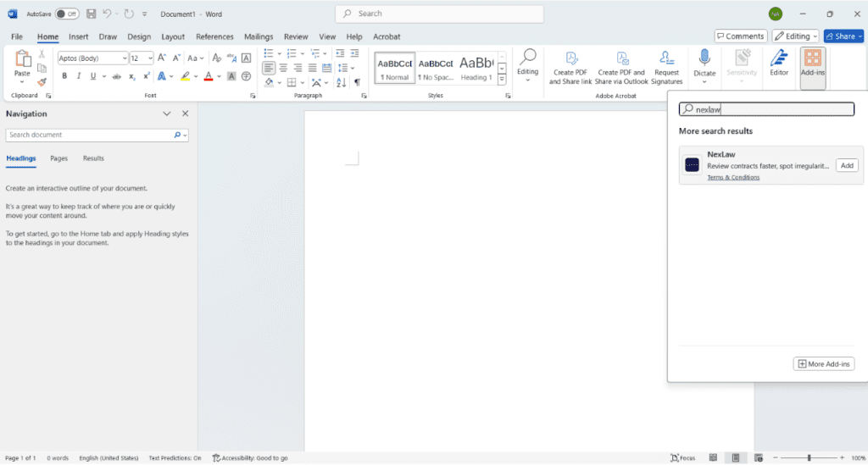The width and height of the screenshot is (868, 465).
Task: Close the Navigation pane
Action: click(186, 113)
